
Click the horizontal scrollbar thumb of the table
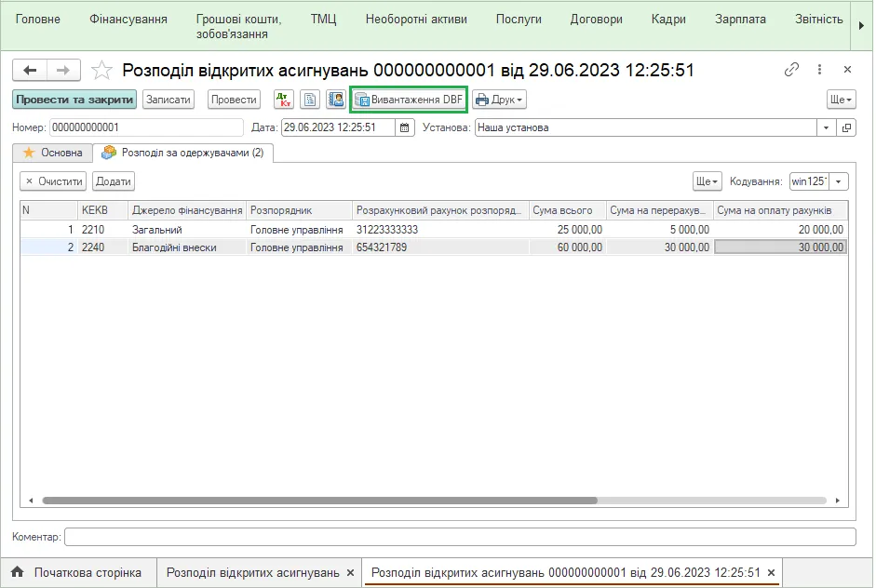point(319,501)
